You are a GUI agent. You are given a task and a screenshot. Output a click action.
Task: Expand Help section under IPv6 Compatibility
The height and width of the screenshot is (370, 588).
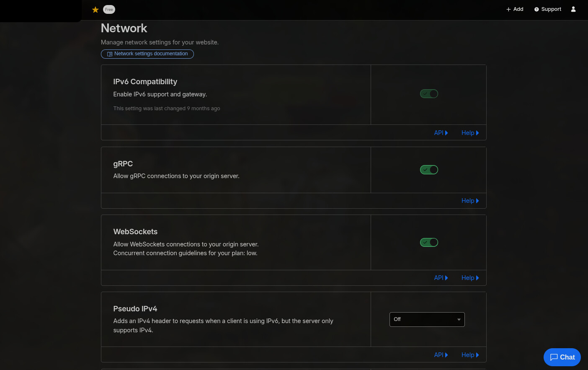(x=470, y=133)
